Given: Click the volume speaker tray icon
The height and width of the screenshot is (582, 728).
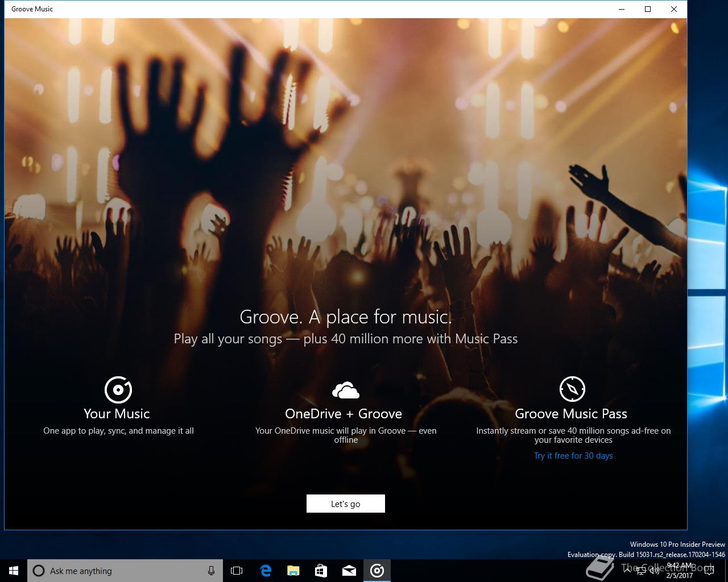Looking at the screenshot, I should pyautogui.click(x=655, y=571).
